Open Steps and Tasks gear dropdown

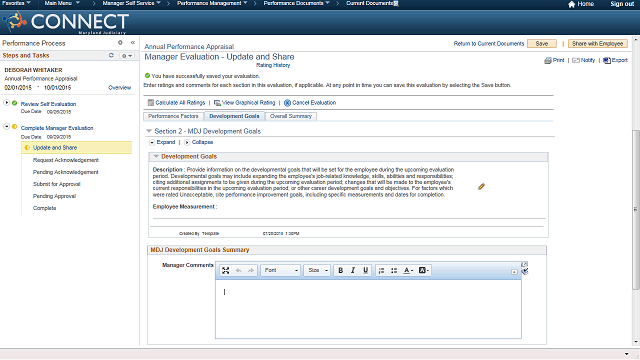pyautogui.click(x=127, y=56)
